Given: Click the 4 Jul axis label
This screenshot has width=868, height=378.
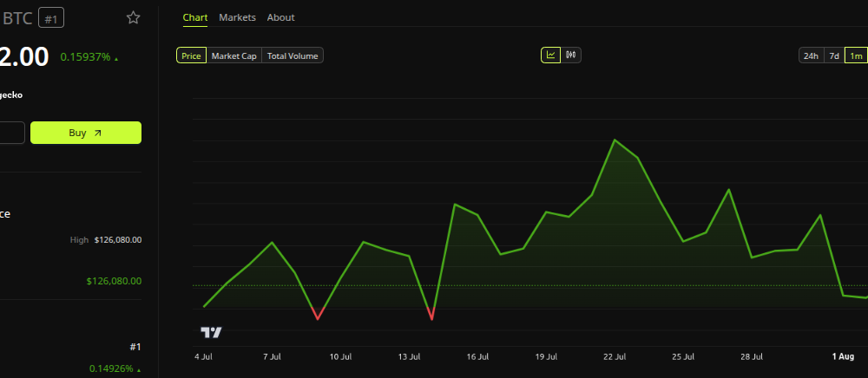Looking at the screenshot, I should coord(204,356).
